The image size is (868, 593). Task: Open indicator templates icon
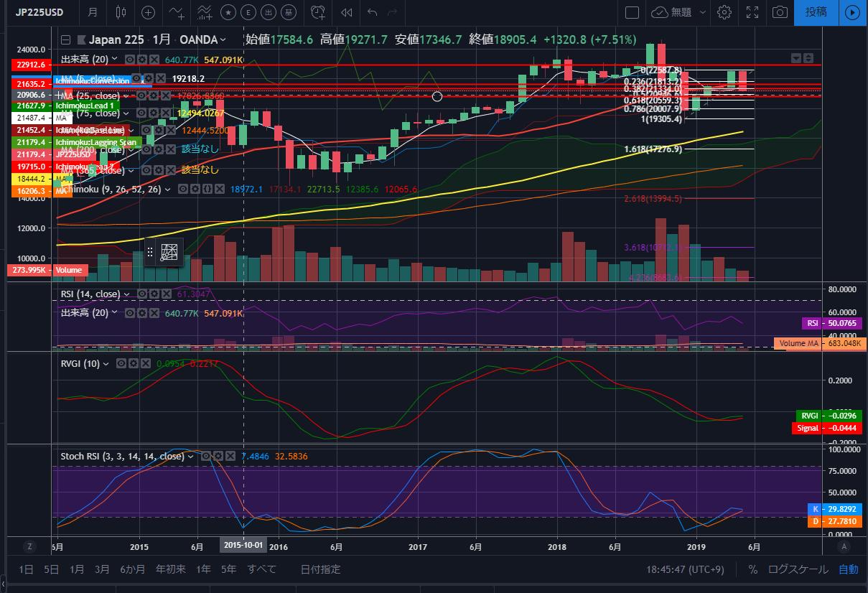coord(205,12)
